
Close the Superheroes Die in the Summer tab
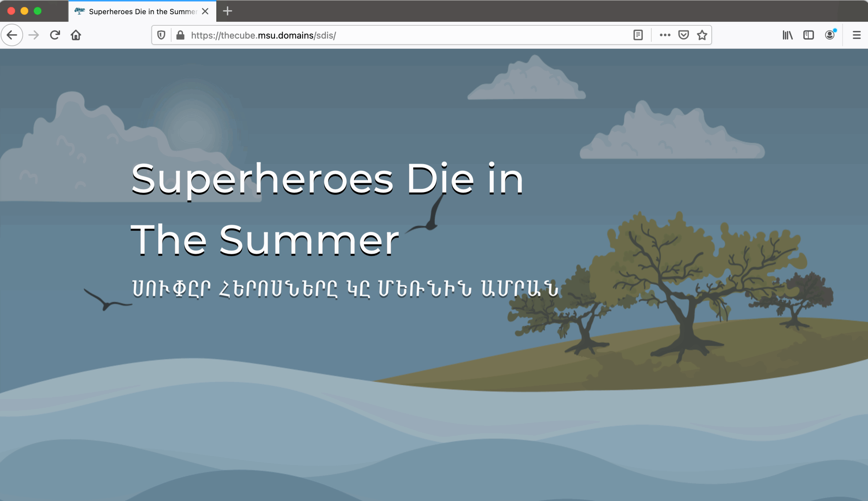[205, 11]
